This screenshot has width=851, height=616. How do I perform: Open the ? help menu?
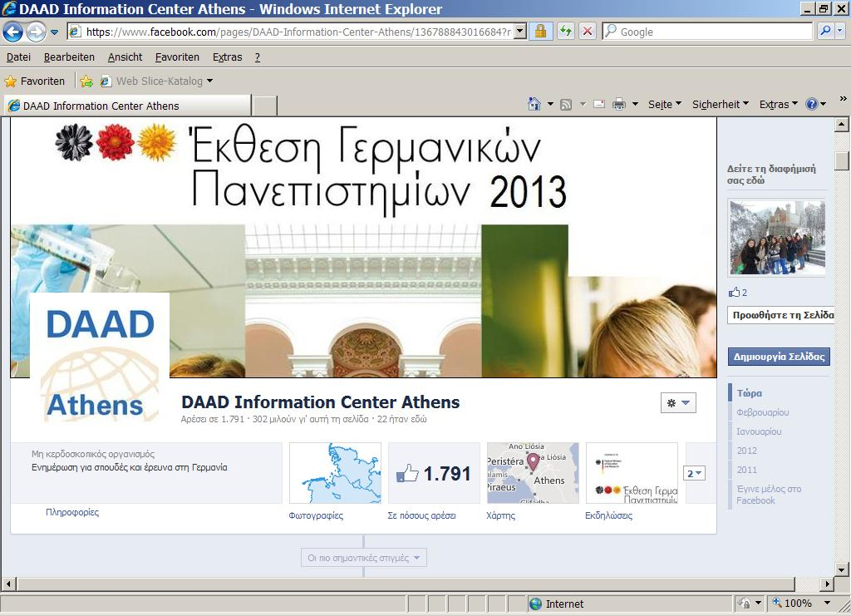coord(258,57)
